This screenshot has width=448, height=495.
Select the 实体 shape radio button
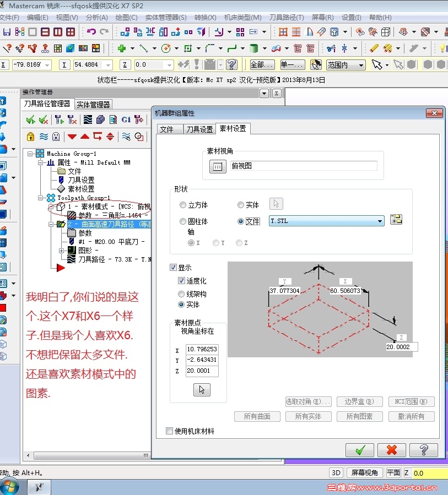tap(241, 205)
